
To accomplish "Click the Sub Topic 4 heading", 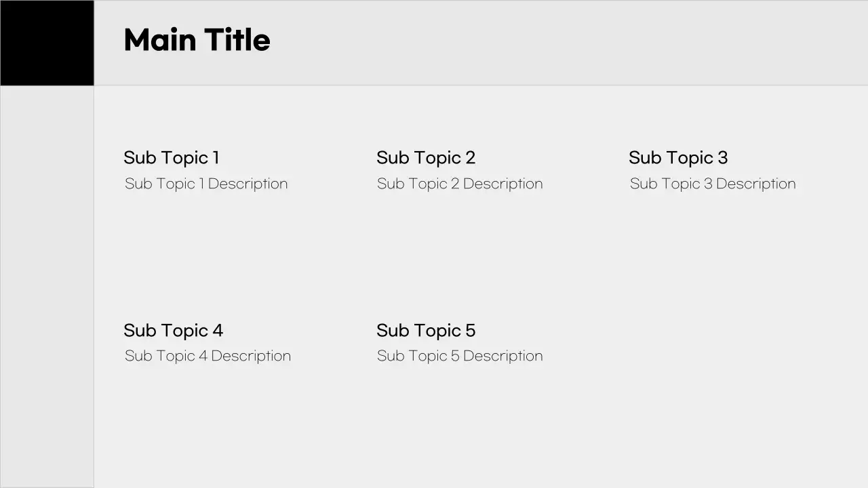I will (x=173, y=331).
